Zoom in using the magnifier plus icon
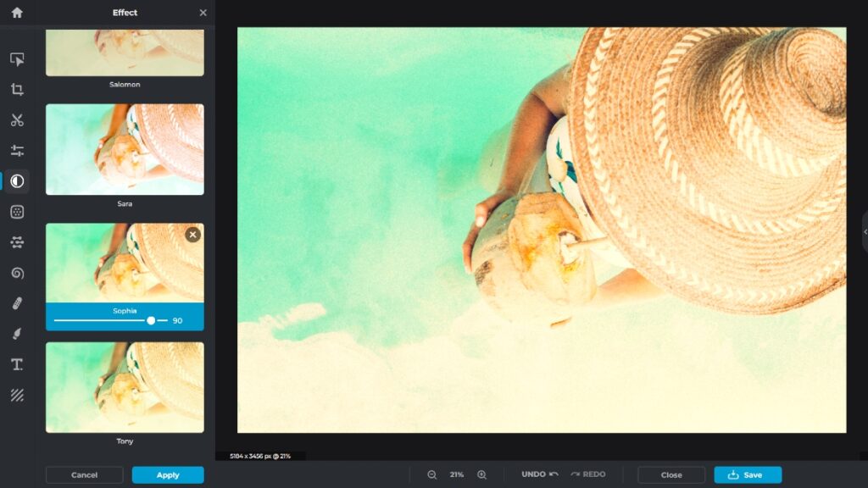This screenshot has width=868, height=488. point(481,474)
